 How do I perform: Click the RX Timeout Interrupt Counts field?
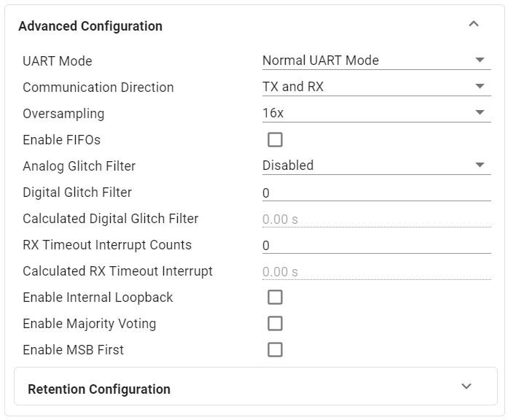click(x=375, y=245)
